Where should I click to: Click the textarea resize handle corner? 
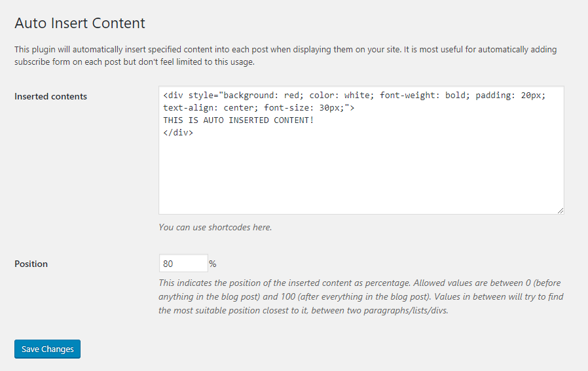(x=560, y=211)
